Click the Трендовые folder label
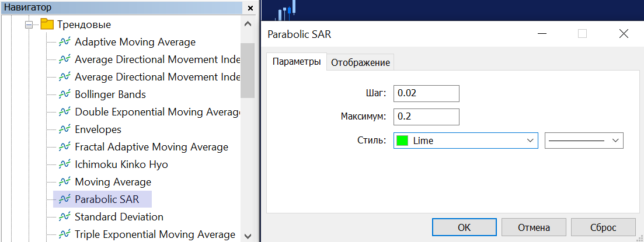This screenshot has width=644, height=242. click(x=84, y=24)
